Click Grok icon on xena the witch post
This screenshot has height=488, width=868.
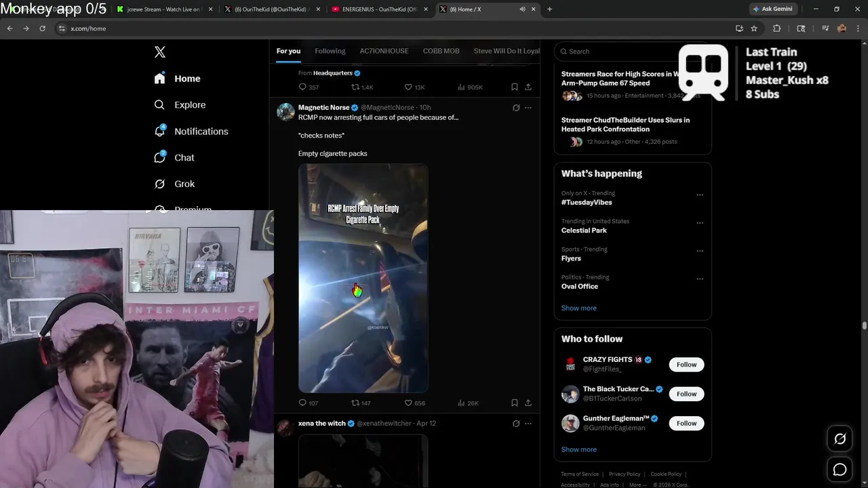coord(516,424)
